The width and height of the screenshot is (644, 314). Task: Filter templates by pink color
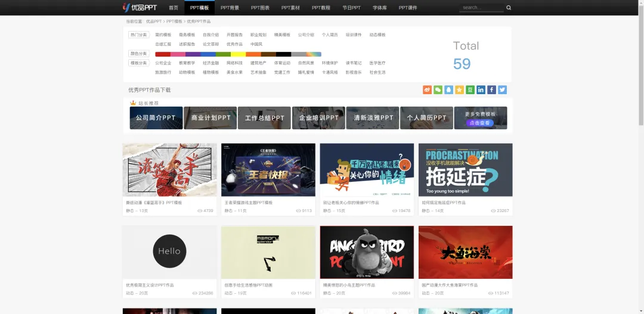click(178, 54)
